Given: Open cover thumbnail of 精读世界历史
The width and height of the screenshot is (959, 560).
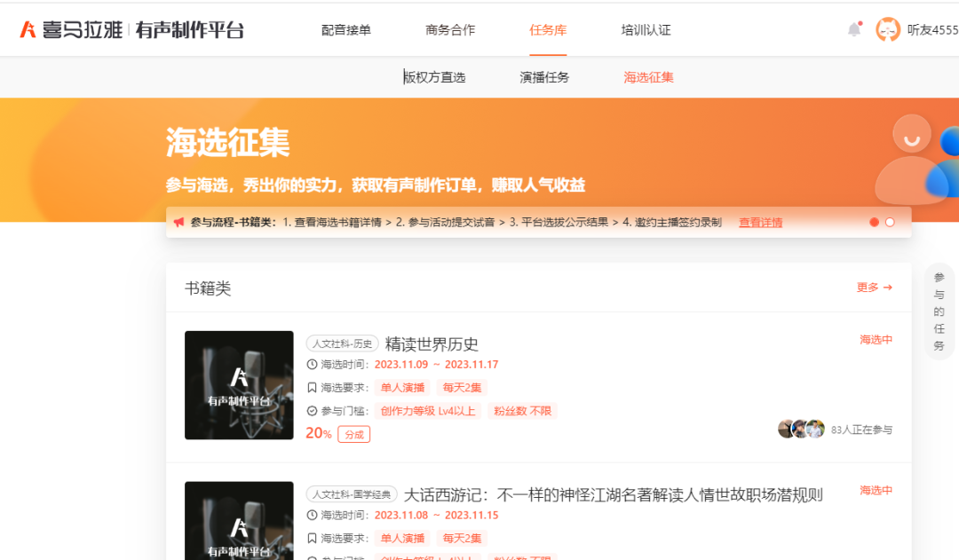Looking at the screenshot, I should [x=239, y=385].
